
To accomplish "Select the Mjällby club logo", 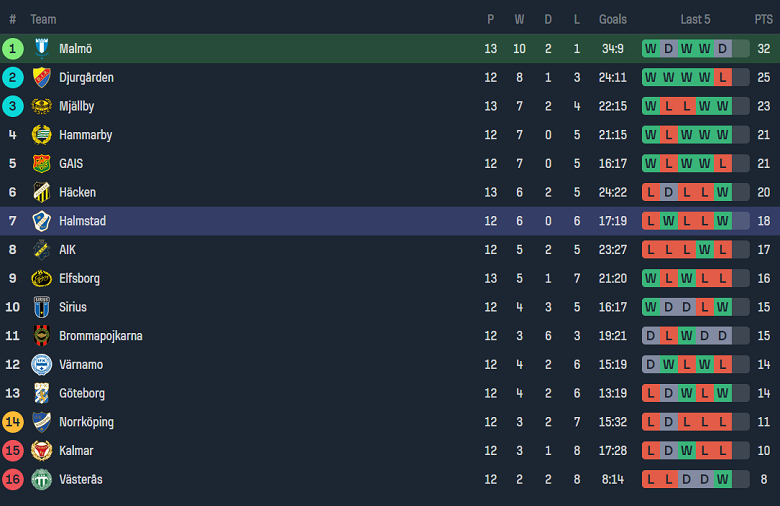I will point(42,106).
